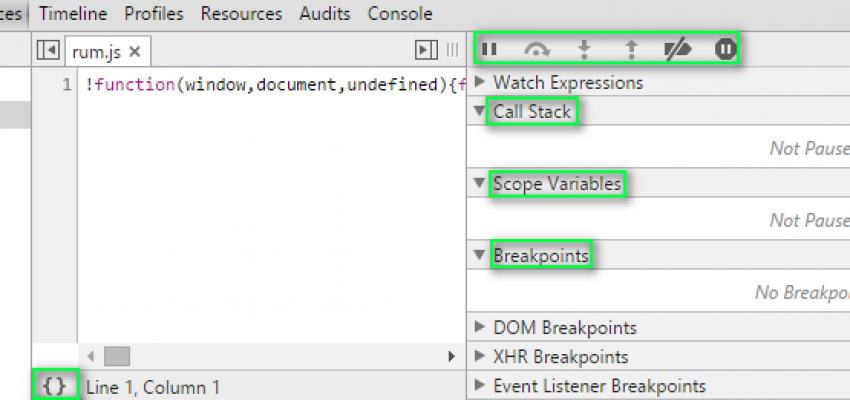Click the step out of function icon

(631, 48)
